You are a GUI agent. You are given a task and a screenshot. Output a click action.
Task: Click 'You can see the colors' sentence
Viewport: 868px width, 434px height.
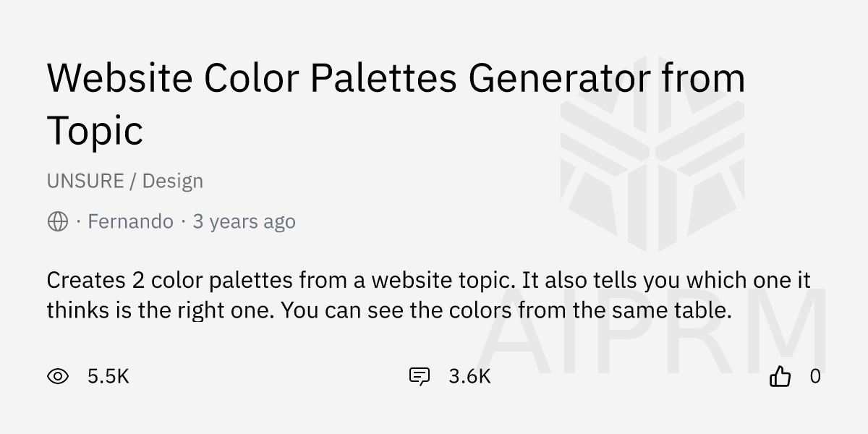tap(506, 310)
